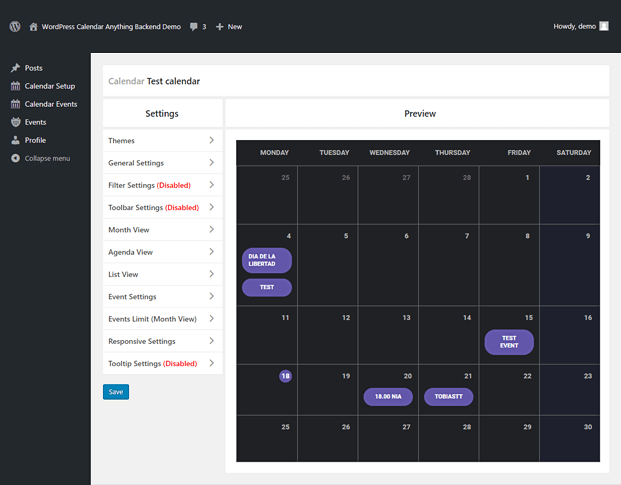Click the THURSDAY column header
Viewport: 621px width, 485px height.
(453, 152)
